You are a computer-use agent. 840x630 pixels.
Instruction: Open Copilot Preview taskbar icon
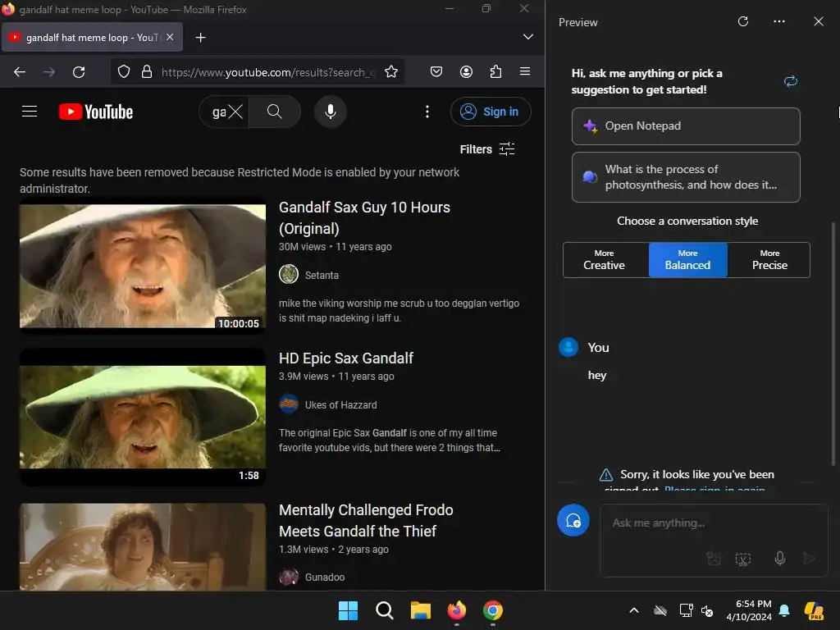coord(815,610)
